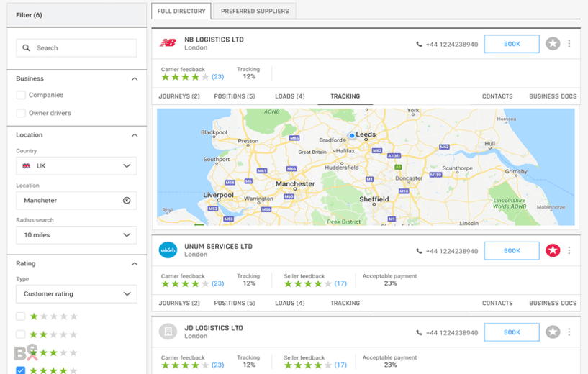This screenshot has width=588, height=374.
Task: Click JD Logistics carrier feedback stars
Action: point(185,365)
